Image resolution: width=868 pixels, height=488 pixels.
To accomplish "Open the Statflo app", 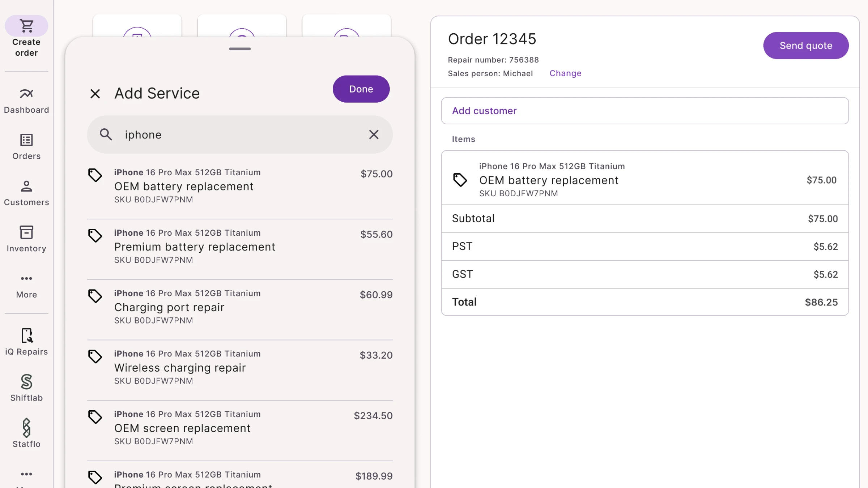I will pos(26,434).
